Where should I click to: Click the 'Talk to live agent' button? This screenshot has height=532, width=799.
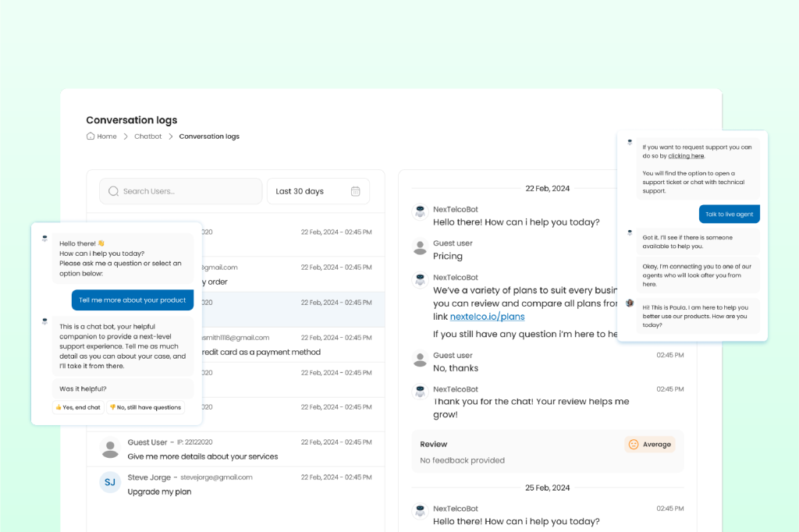729,214
